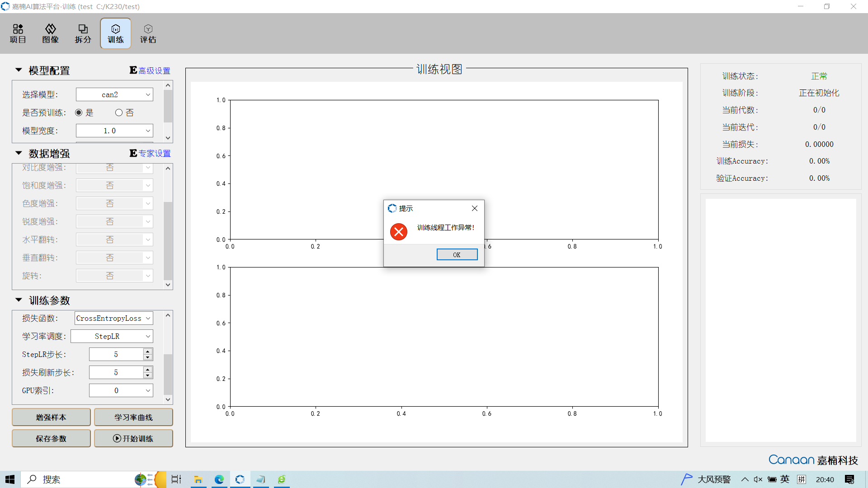Collapse the 模型配置 section triangle
This screenshot has width=868, height=488.
point(19,70)
